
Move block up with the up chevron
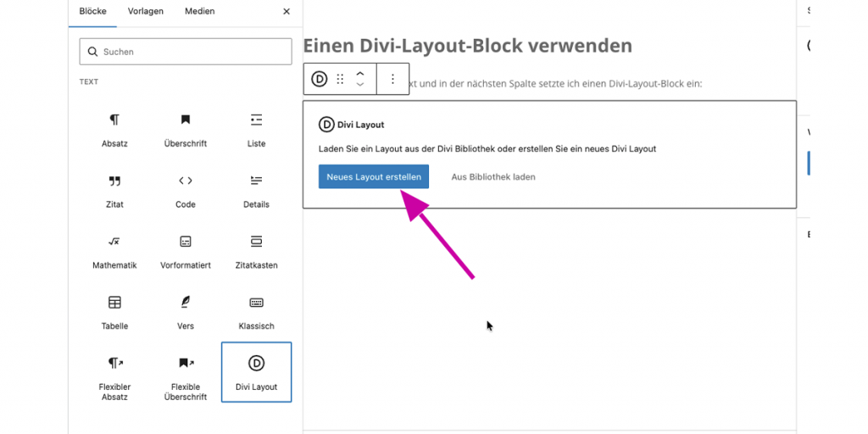pos(360,74)
